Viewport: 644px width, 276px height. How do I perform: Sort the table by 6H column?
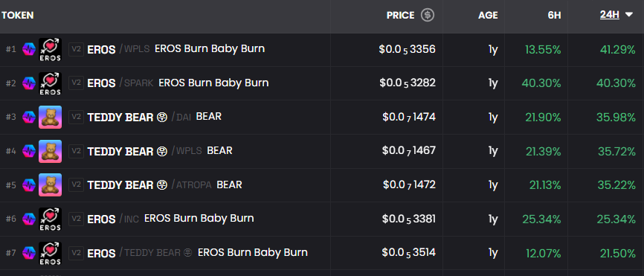click(554, 15)
